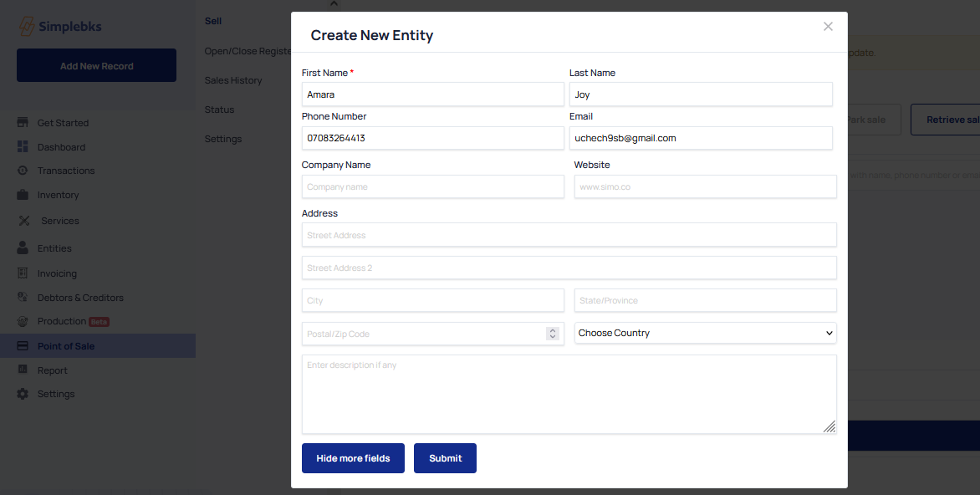Click the Dashboard grid icon
This screenshot has width=980, height=495.
[x=23, y=147]
